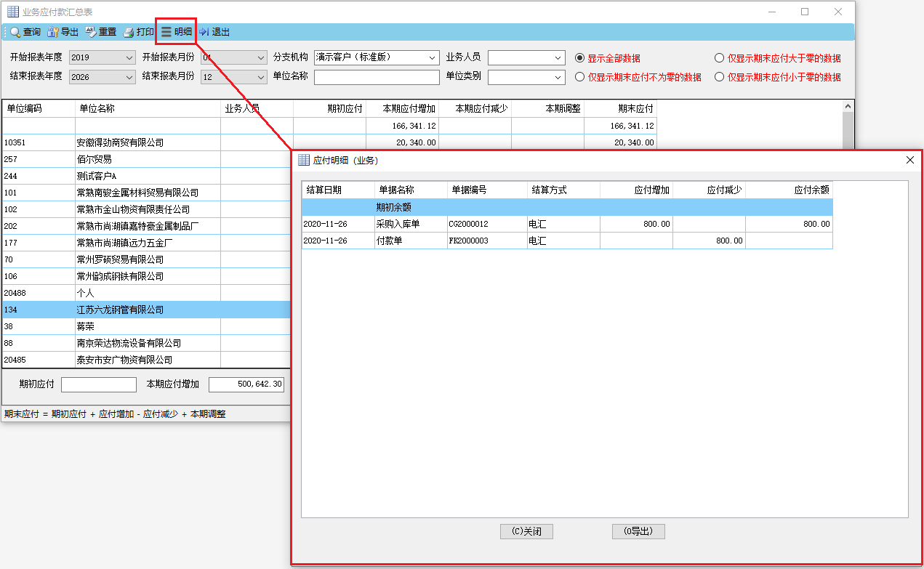Select row 南京荣达物流设备有限公司

146,343
